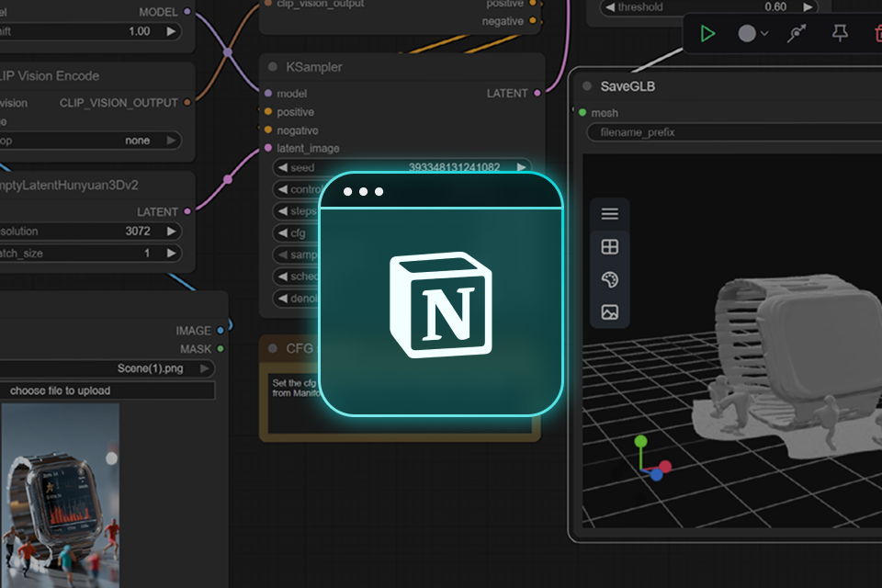Viewport: 882px width, 588px height.
Task: Click the XYZ axis gizmo in 3D viewer
Action: point(650,458)
